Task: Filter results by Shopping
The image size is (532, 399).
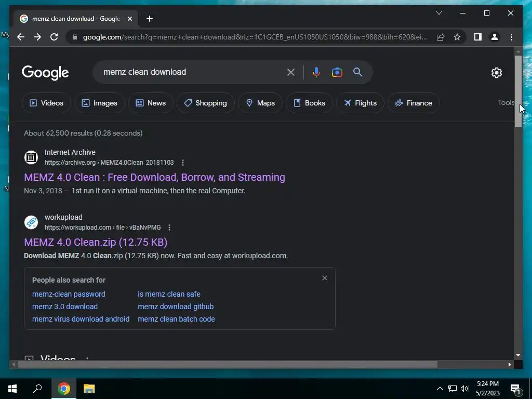Action: 205,103
